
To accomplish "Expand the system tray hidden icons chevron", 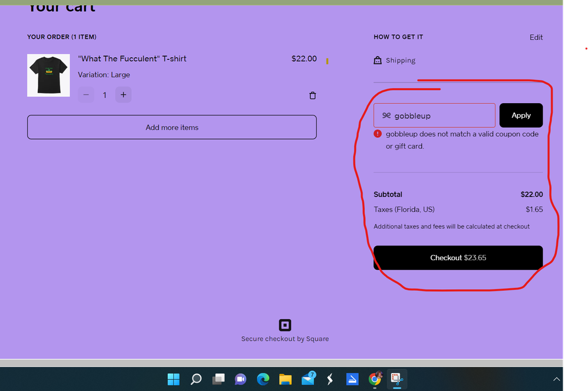I will [556, 379].
